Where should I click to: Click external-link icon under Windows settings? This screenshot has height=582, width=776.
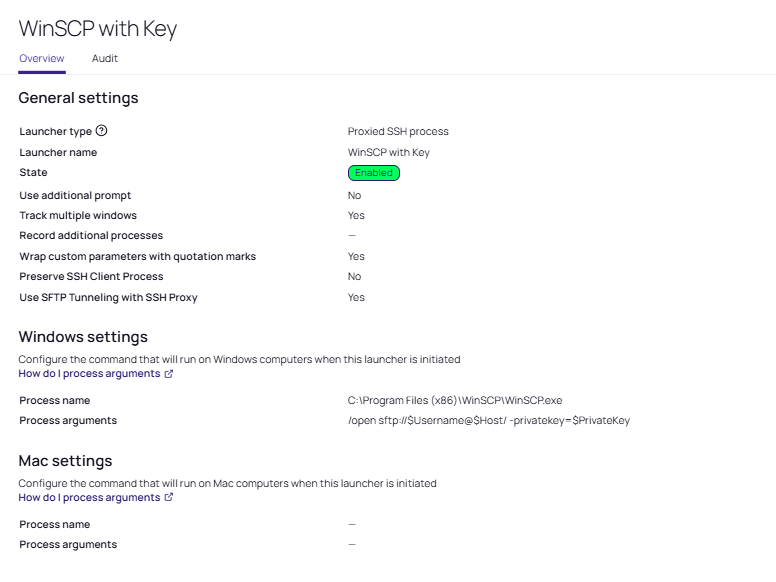pos(169,374)
